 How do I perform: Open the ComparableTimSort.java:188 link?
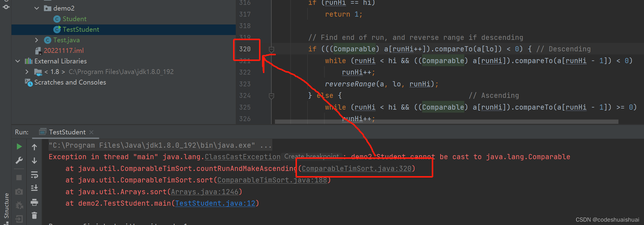pos(272,180)
